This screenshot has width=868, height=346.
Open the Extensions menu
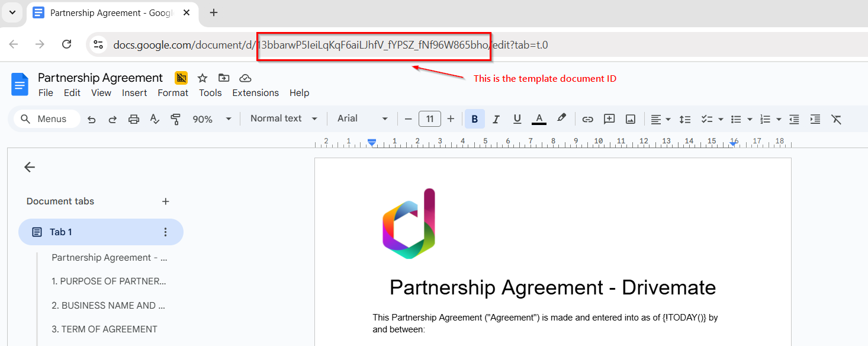point(255,92)
